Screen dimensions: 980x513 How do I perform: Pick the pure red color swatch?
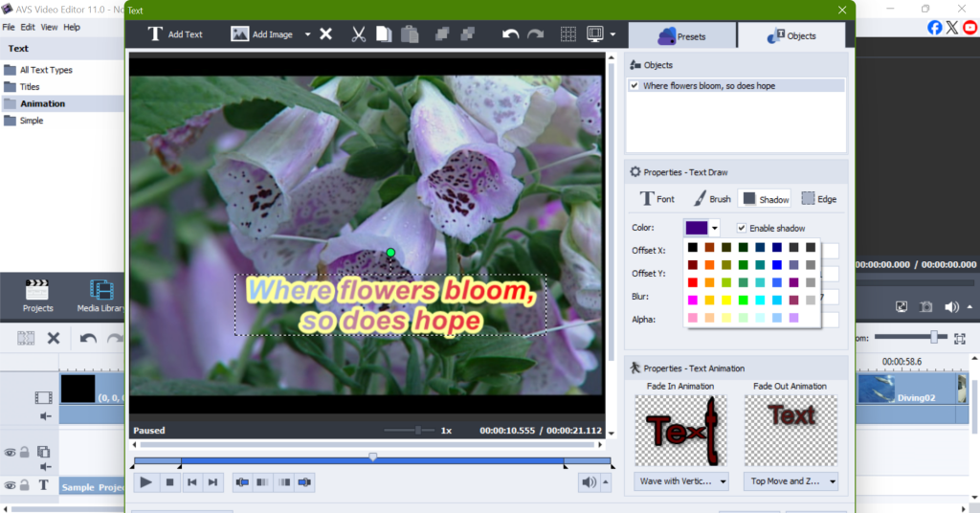[x=692, y=282]
